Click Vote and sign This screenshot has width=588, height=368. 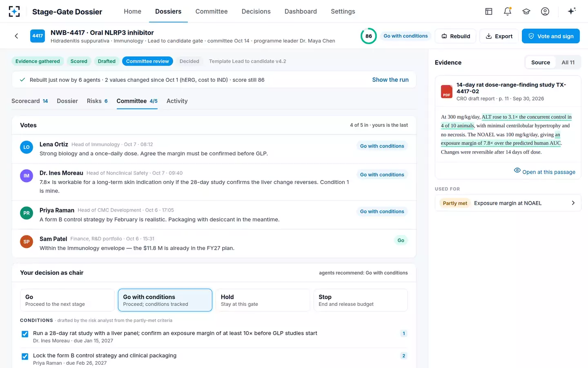point(551,36)
